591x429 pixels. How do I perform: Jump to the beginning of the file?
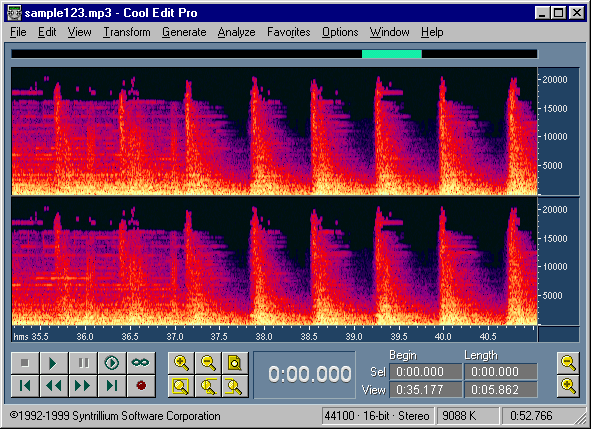[25, 386]
